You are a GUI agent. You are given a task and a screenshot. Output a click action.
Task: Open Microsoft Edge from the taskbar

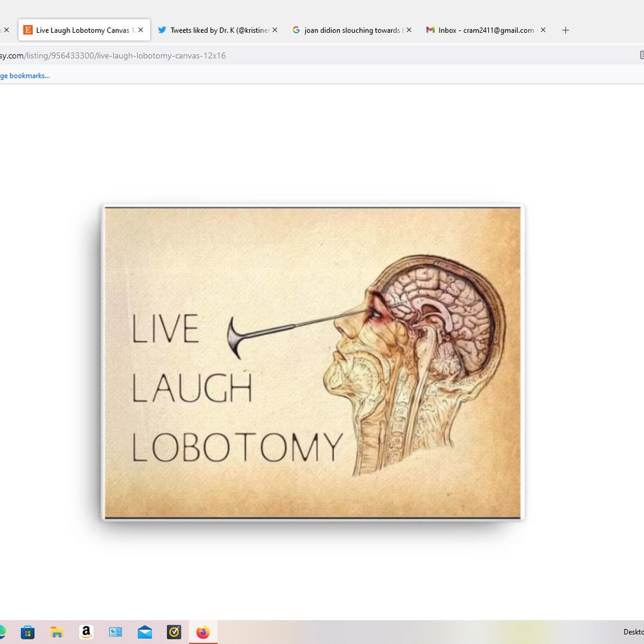[2, 632]
